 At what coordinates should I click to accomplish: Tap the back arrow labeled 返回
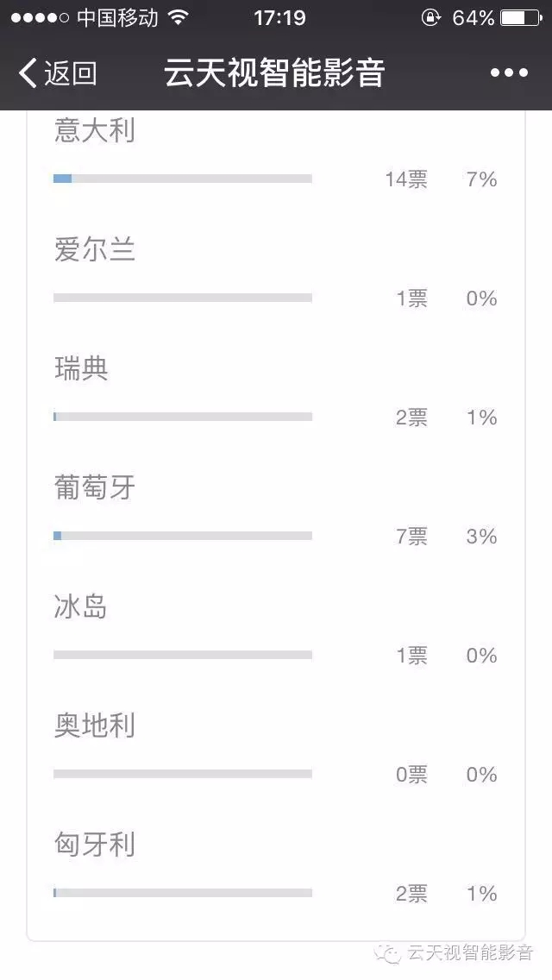(58, 73)
